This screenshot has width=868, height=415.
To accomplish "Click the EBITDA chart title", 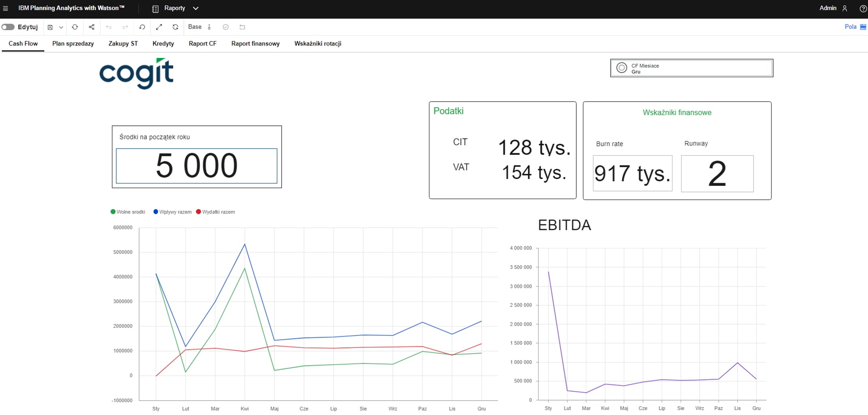I will 564,225.
